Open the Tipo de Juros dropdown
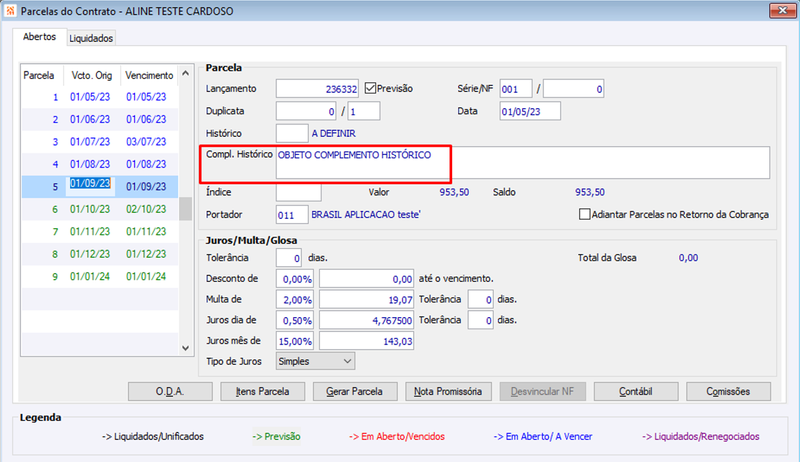This screenshot has width=800, height=462. tap(315, 361)
